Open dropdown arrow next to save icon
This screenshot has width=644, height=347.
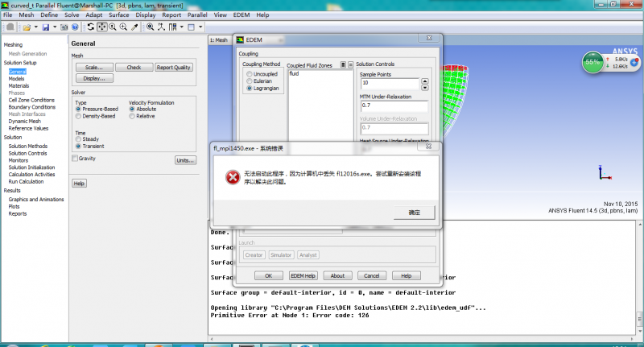[55, 27]
